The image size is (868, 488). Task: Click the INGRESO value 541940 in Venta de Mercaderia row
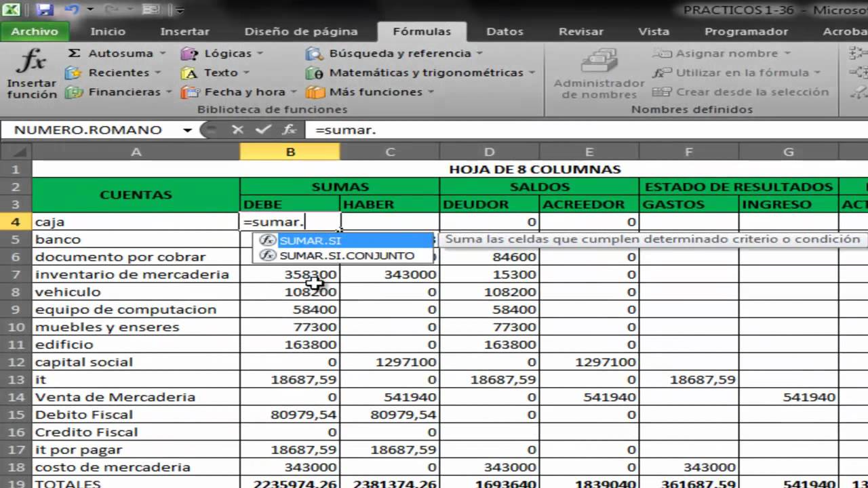[789, 397]
